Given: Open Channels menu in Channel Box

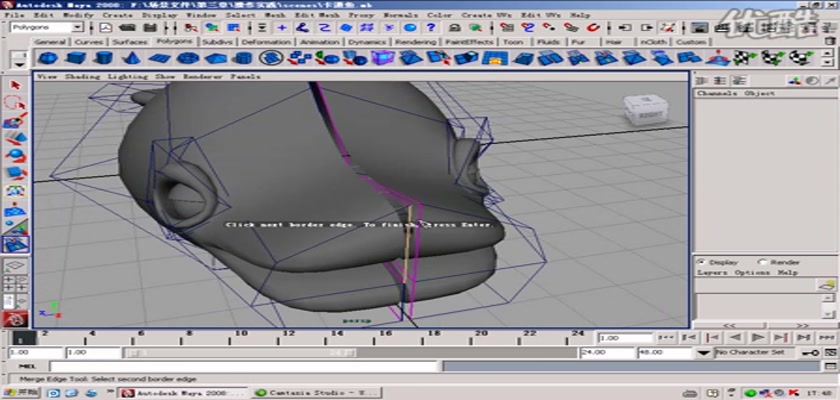Looking at the screenshot, I should [x=718, y=93].
